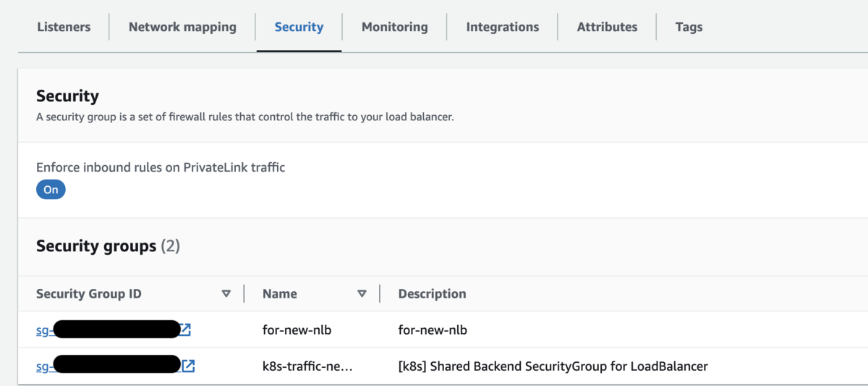Click the Description column header
868x386 pixels.
(x=433, y=293)
